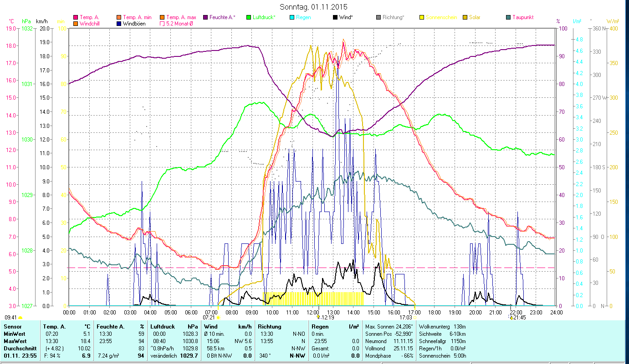Click the Taupunkt legend label
The height and width of the screenshot is (364, 629).
523,17
